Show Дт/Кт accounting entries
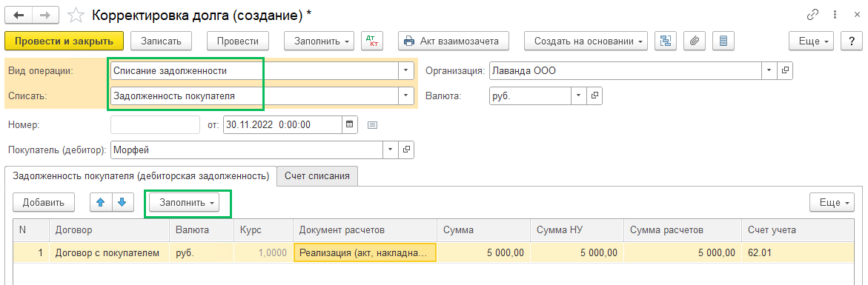The image size is (868, 285). click(x=373, y=41)
